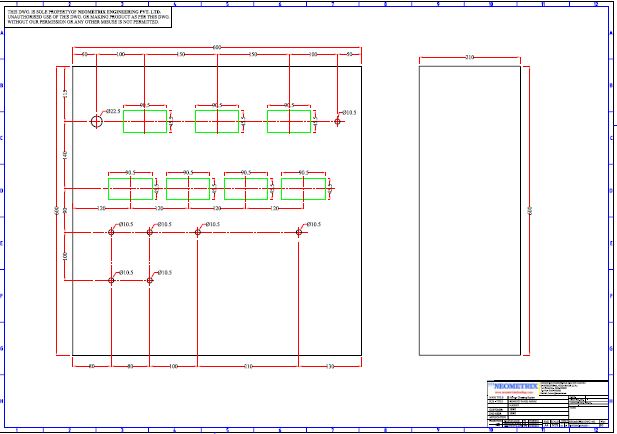Select the lower-left Ø10.5 hole of bottom pair

(112, 280)
